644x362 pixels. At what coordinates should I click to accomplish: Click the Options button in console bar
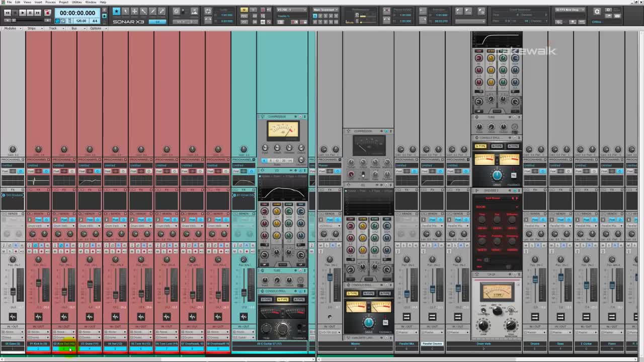point(95,28)
